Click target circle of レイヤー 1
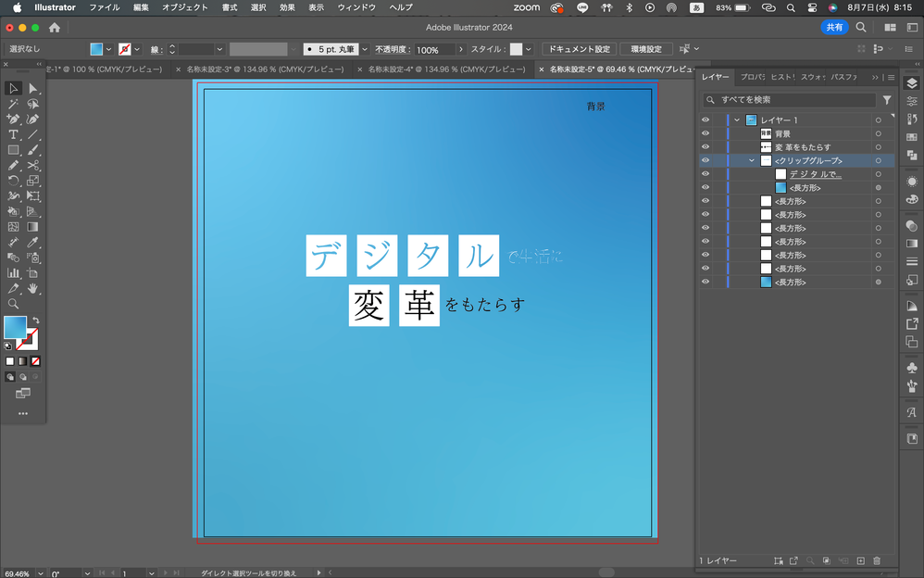The height and width of the screenshot is (578, 924). tap(878, 120)
